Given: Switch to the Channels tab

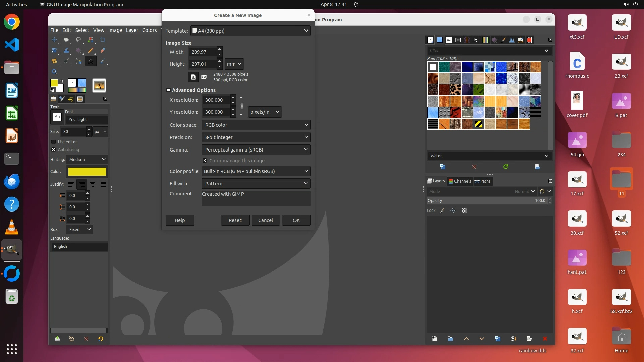Looking at the screenshot, I should (x=460, y=181).
